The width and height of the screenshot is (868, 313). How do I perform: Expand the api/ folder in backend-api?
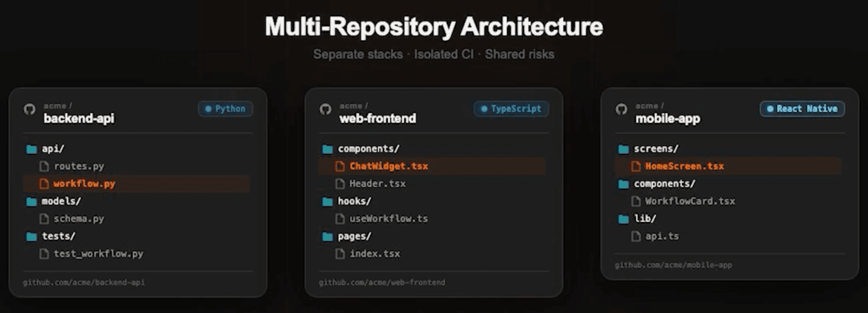[32, 149]
